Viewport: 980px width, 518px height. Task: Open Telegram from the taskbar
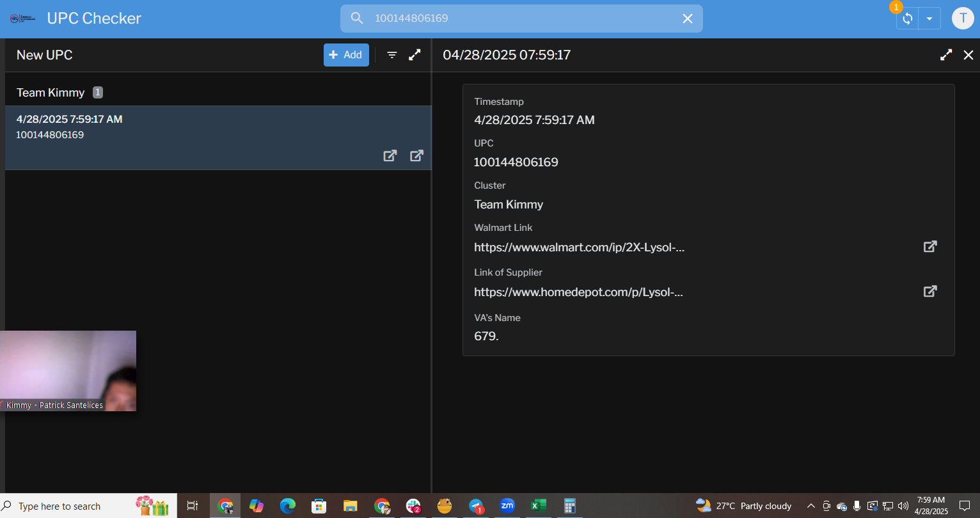click(x=476, y=506)
